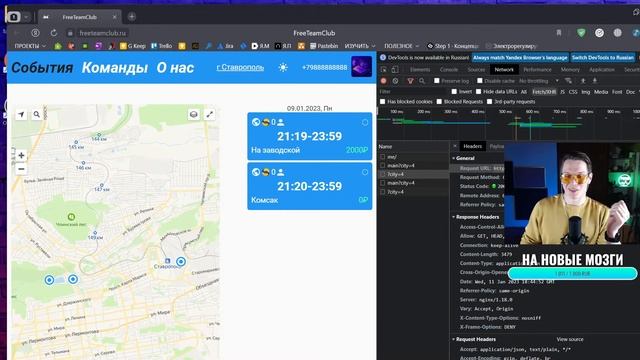Check Hide data URLs checkbox
Image resolution: width=640 pixels, height=360 pixels.
[x=478, y=92]
